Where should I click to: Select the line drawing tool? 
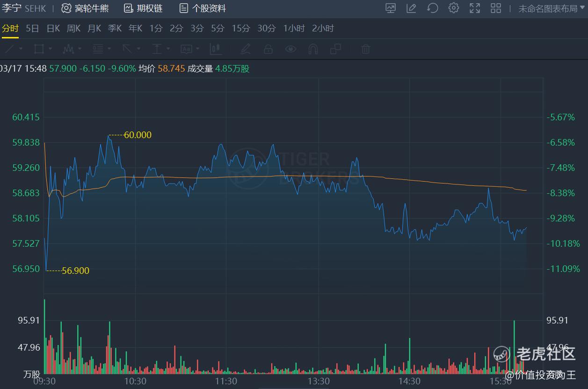[9, 49]
